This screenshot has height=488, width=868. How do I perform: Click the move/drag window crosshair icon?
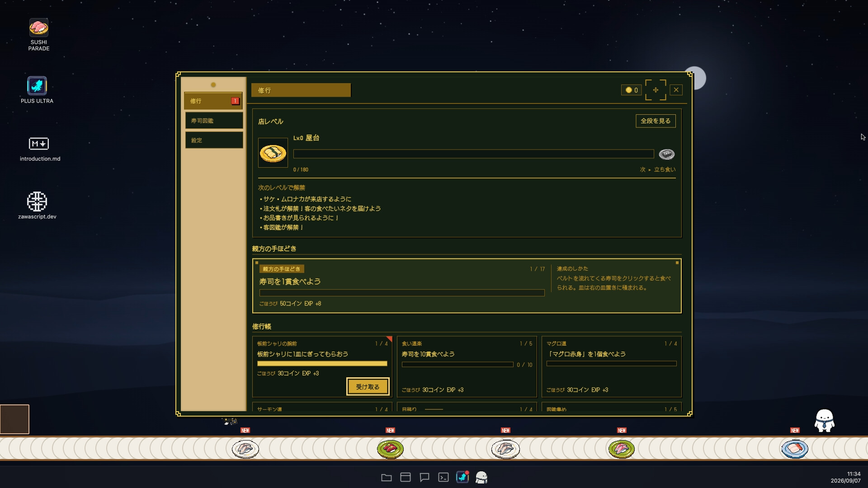pyautogui.click(x=656, y=90)
